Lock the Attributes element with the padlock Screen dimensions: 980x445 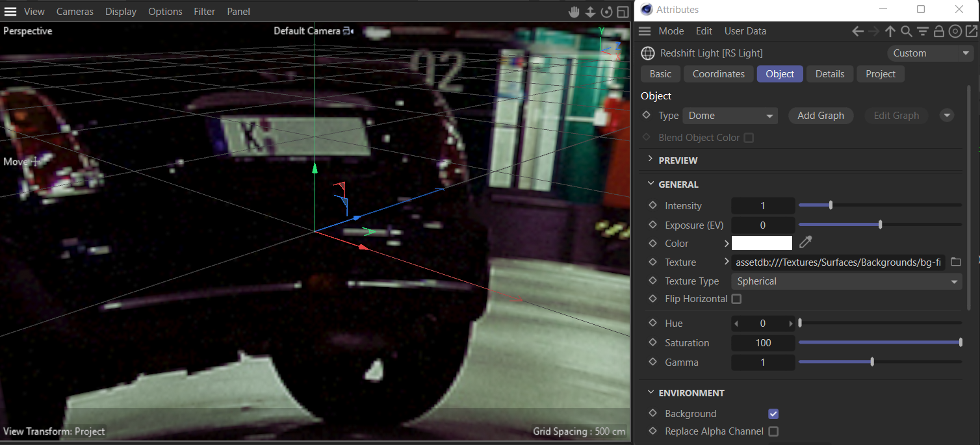[938, 31]
